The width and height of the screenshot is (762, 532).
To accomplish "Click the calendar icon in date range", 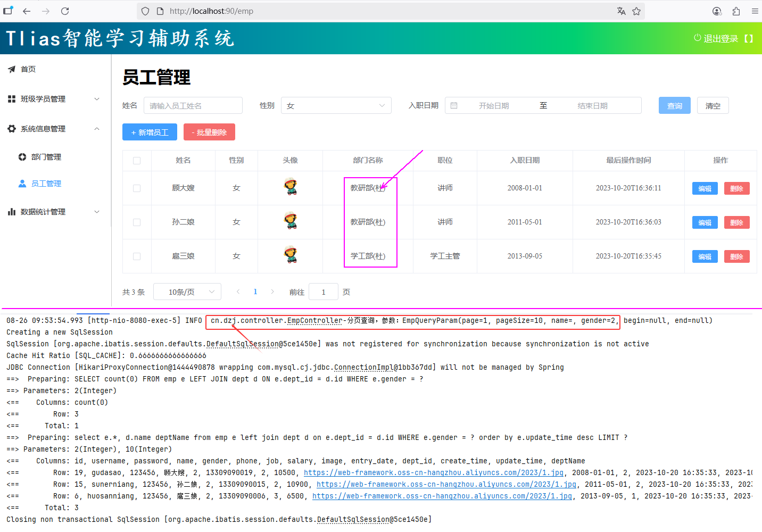I will pos(454,106).
